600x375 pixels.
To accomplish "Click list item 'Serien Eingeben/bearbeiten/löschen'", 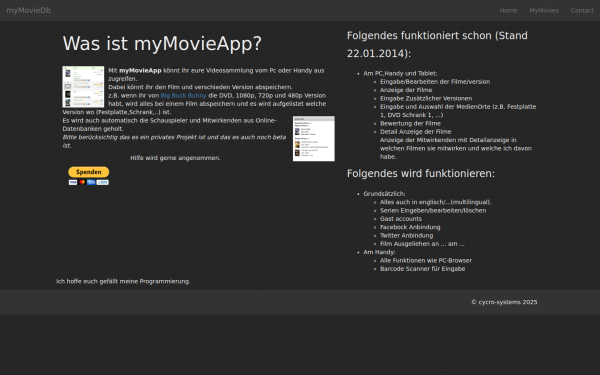I will click(433, 210).
